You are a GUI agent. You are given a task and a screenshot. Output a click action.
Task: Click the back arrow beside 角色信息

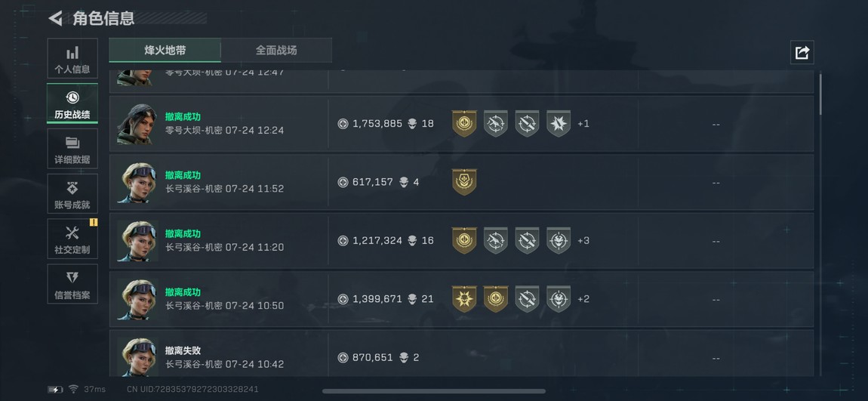coord(55,18)
